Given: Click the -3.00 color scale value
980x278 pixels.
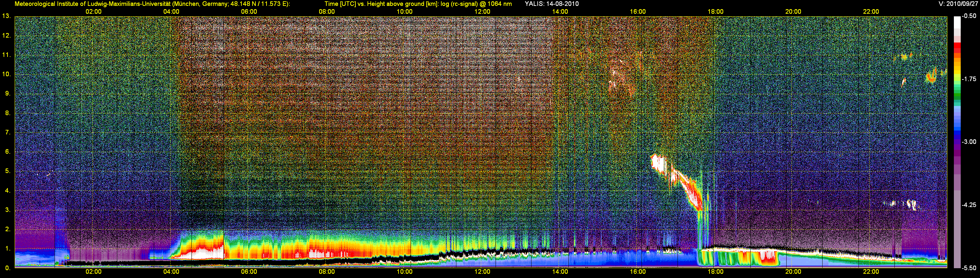Looking at the screenshot, I should [x=969, y=142].
